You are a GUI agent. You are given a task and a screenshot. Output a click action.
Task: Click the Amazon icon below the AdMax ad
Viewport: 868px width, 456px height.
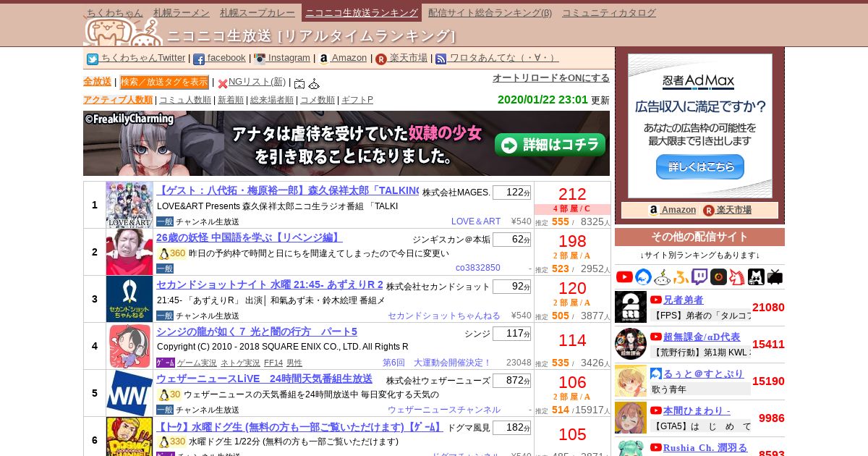(654, 210)
